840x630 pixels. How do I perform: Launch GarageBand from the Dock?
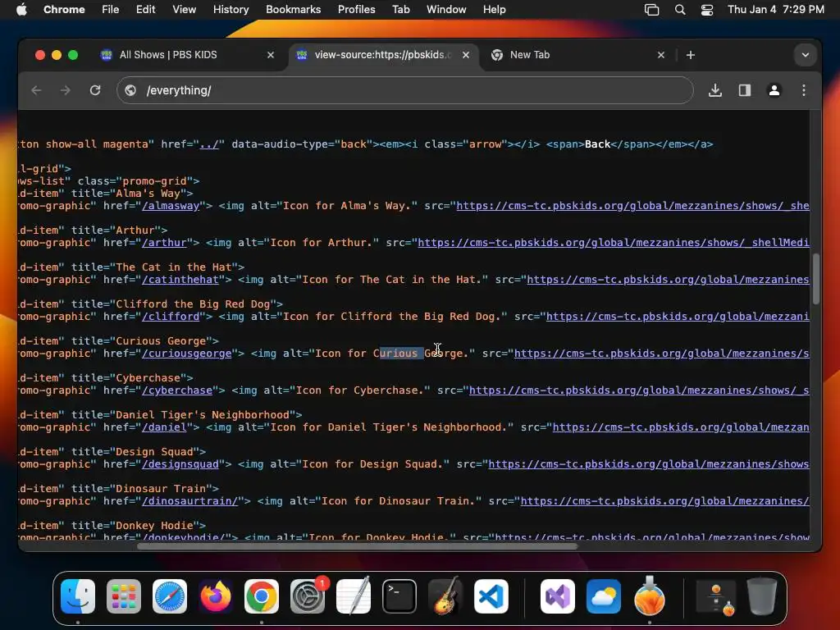click(445, 596)
